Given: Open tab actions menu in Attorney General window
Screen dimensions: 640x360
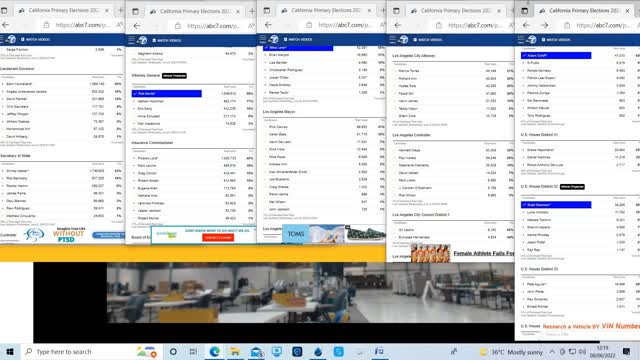Looking at the screenshot, I should click(136, 11).
